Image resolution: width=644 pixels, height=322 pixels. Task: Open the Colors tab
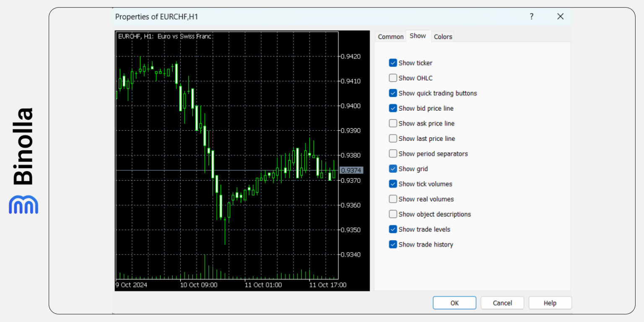click(x=443, y=36)
